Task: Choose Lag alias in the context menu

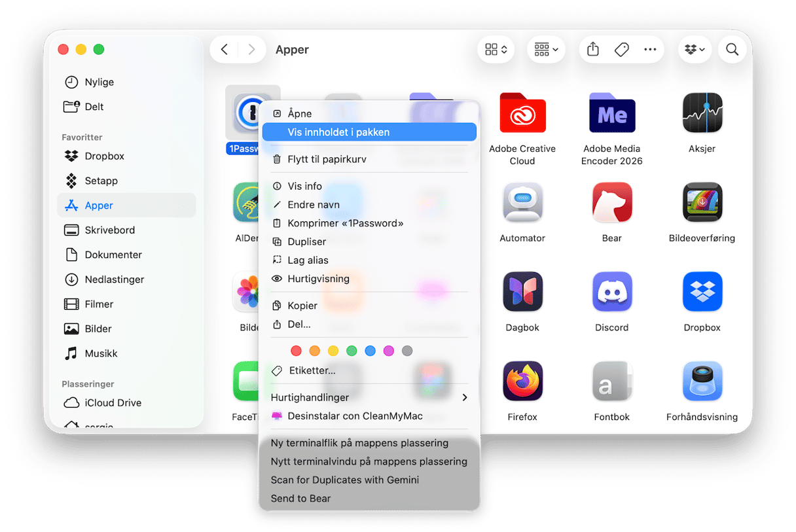Action: pos(370,260)
